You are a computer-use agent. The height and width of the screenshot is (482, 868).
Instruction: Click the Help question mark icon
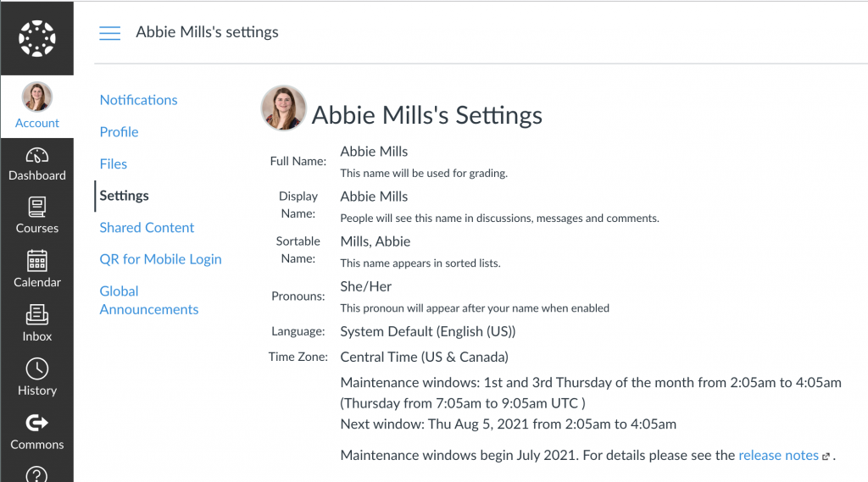coord(36,473)
